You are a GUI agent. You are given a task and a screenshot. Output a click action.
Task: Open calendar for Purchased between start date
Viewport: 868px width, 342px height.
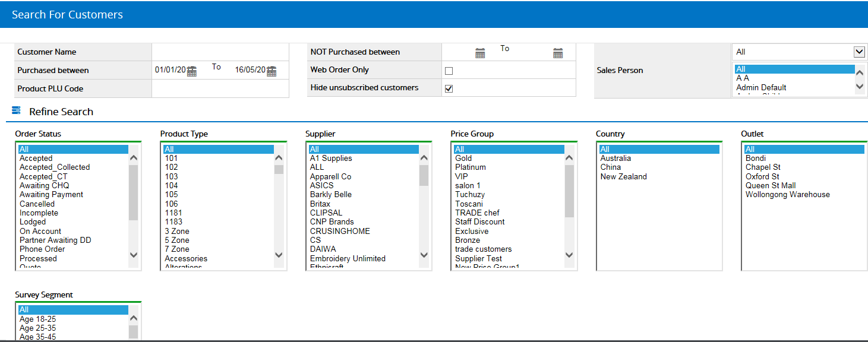pos(191,72)
